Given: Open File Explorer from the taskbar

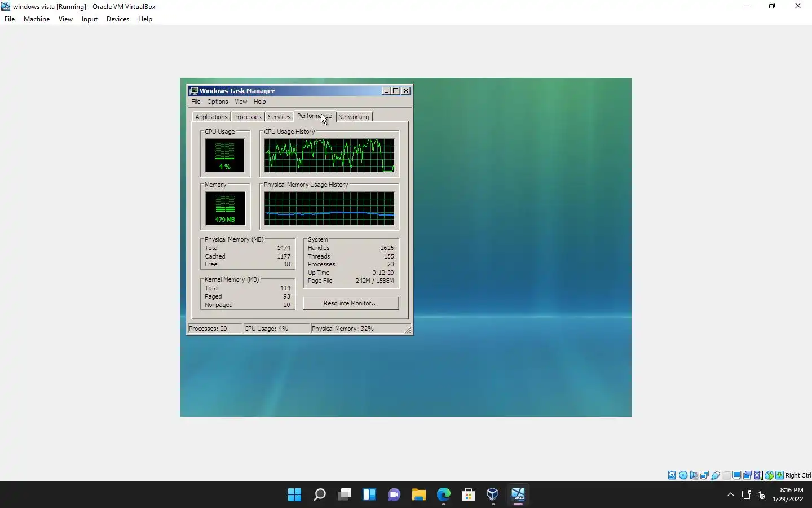Looking at the screenshot, I should click(418, 494).
